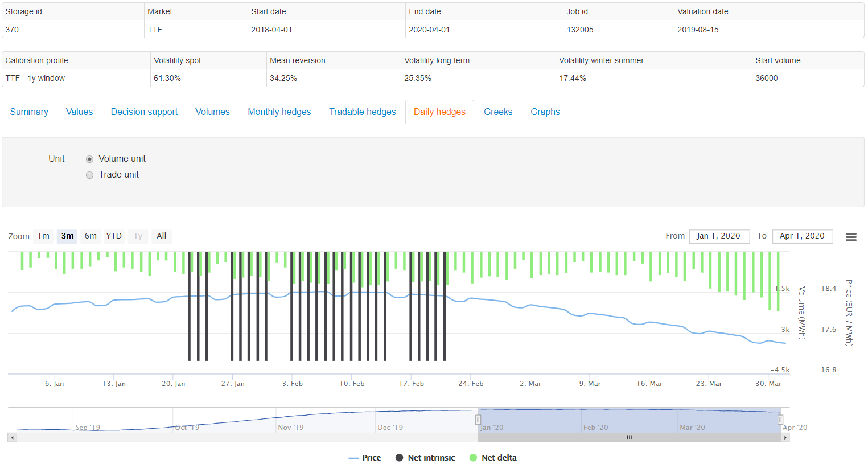Open the chart context menu hamburger icon
868x468 pixels.
(x=851, y=237)
